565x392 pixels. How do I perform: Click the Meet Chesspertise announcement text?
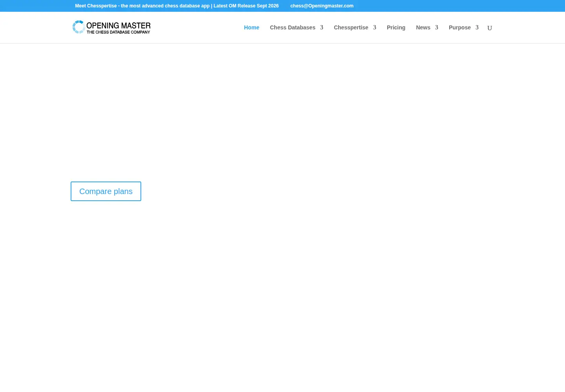click(x=177, y=6)
